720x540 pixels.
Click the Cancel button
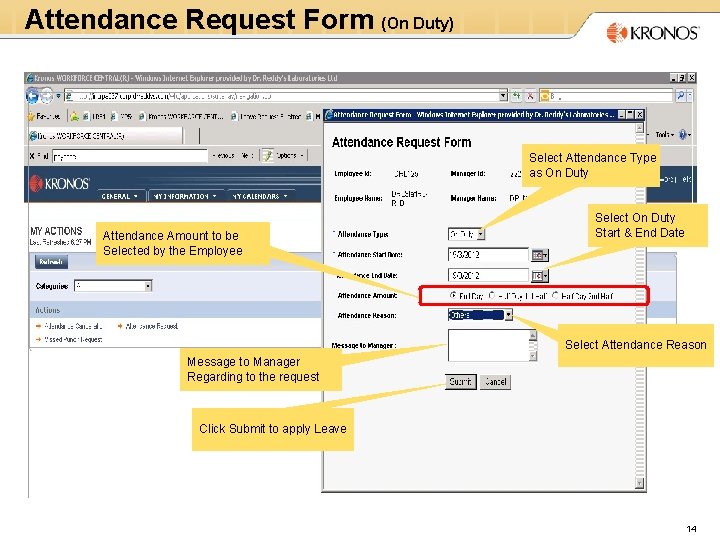495,382
